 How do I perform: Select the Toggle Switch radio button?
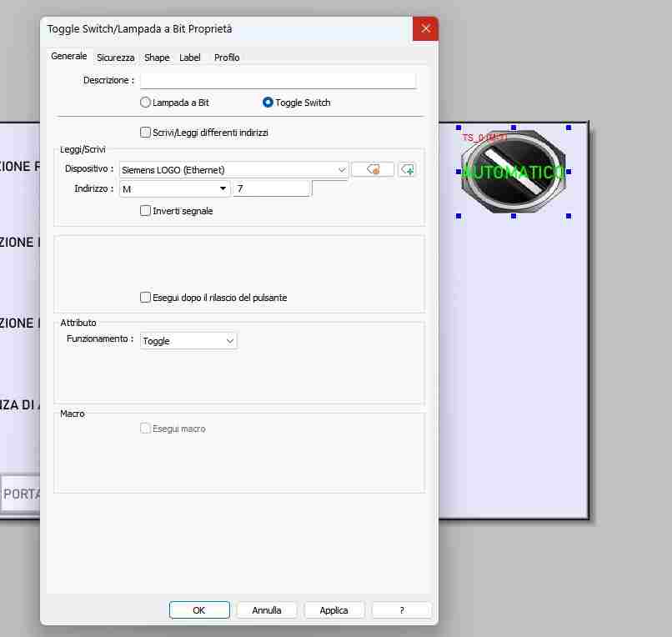pyautogui.click(x=268, y=103)
